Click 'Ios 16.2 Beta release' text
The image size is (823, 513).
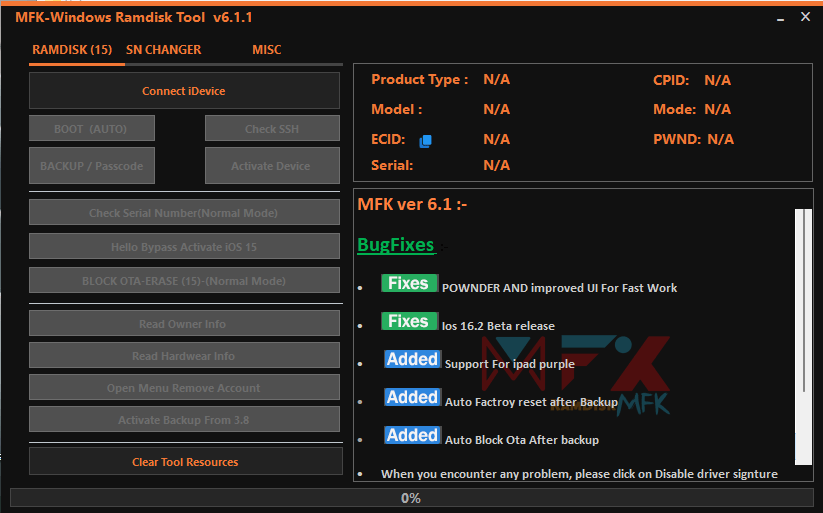point(498,326)
